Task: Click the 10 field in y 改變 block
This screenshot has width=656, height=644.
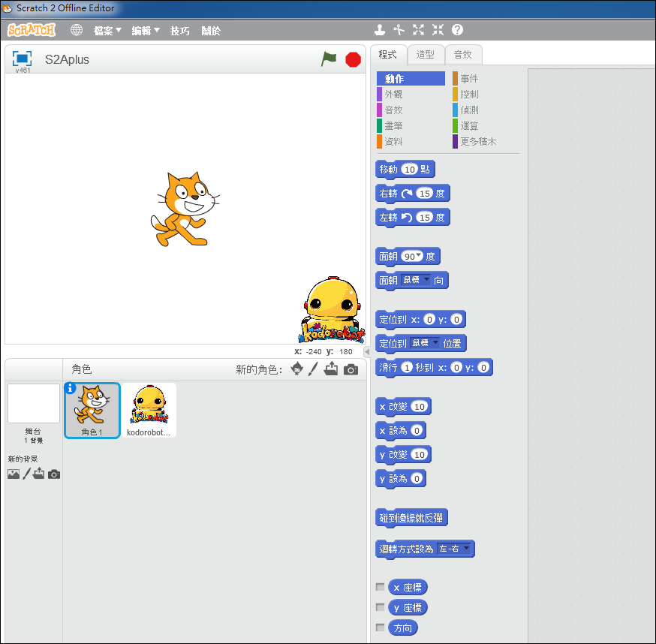Action: (x=420, y=454)
